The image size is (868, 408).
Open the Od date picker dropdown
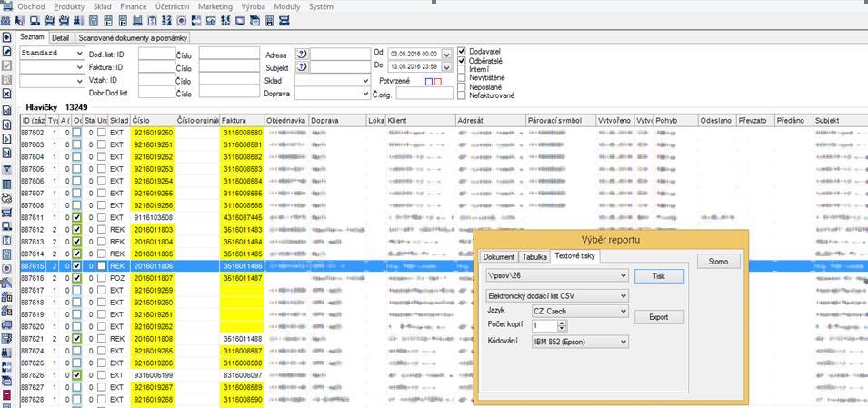[448, 54]
